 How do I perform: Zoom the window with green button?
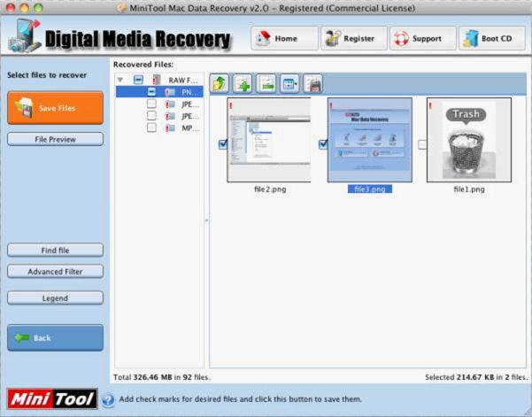tap(38, 7)
